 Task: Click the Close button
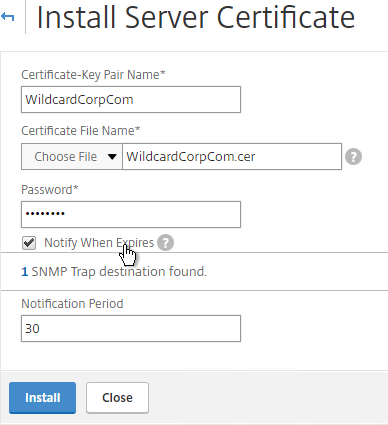pos(117,398)
